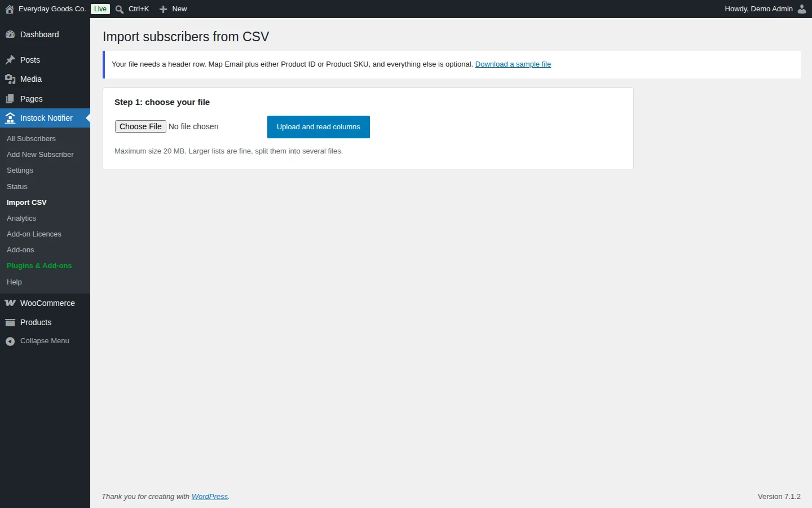
Task: Open Instock Notifier Settings submenu
Action: coord(20,170)
